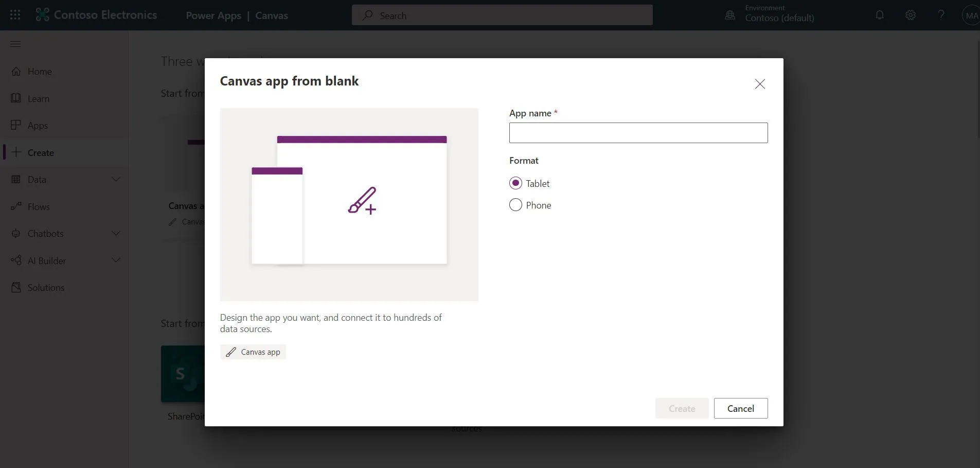Open Solutions via its sidebar icon
Viewport: 980px width, 468px height.
point(16,287)
